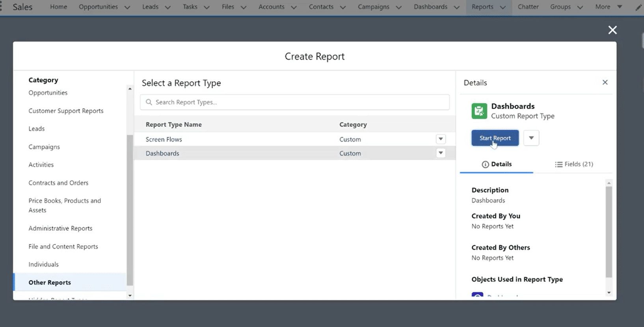
Task: Open the app launcher dots icon
Action: (x=1, y=7)
